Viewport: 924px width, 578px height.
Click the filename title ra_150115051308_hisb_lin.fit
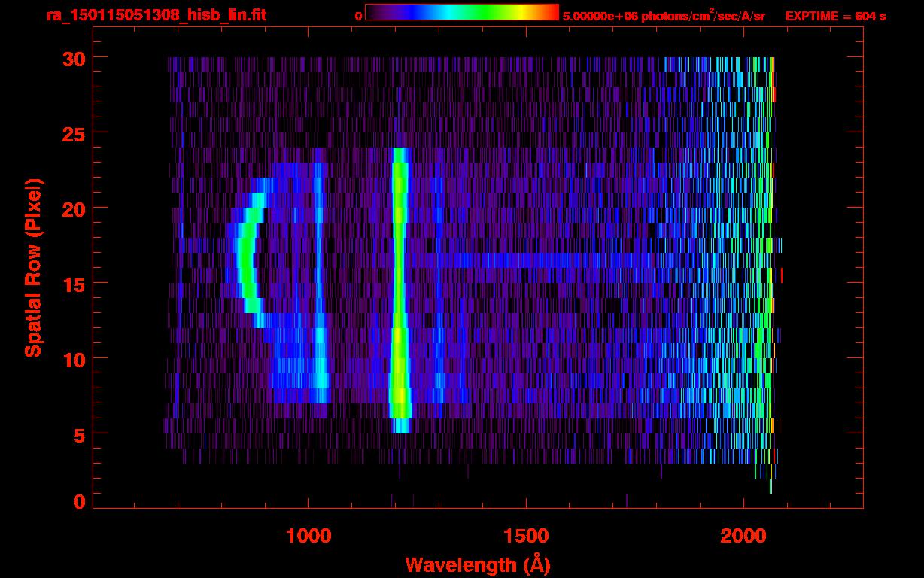coord(156,15)
